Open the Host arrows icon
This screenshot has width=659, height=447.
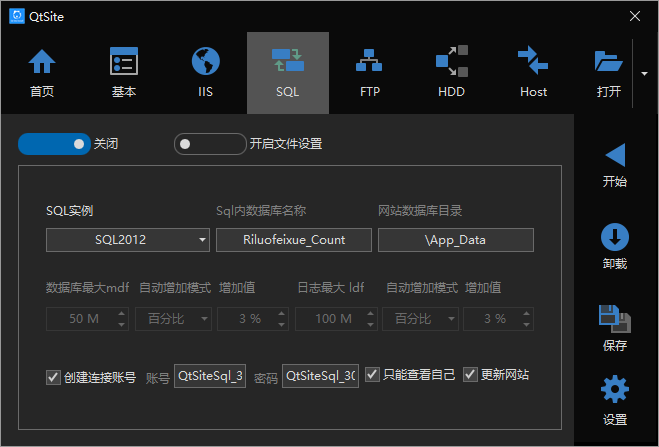(533, 62)
